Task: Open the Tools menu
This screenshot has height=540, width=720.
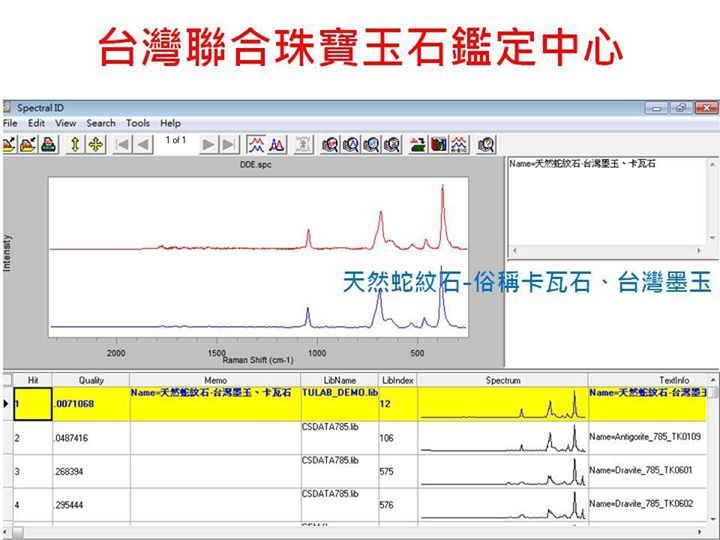Action: coord(138,123)
